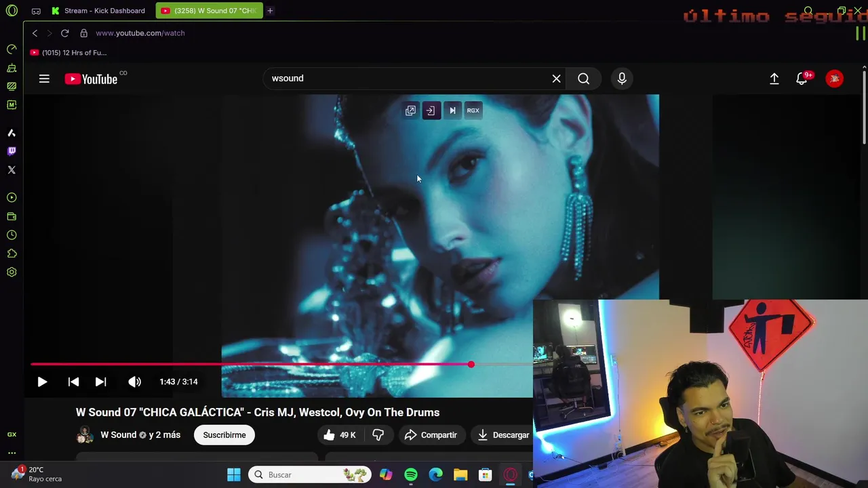Open GX Corner gamepad icon
The width and height of the screenshot is (868, 488).
pyautogui.click(x=36, y=11)
